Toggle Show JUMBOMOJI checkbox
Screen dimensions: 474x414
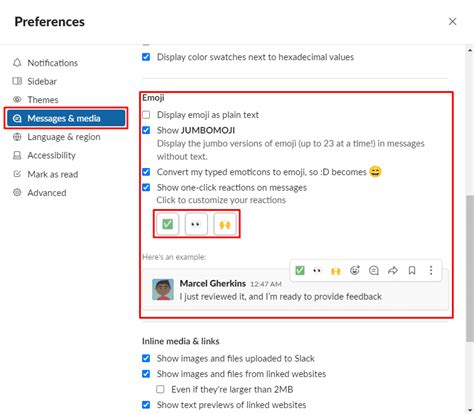(x=146, y=130)
